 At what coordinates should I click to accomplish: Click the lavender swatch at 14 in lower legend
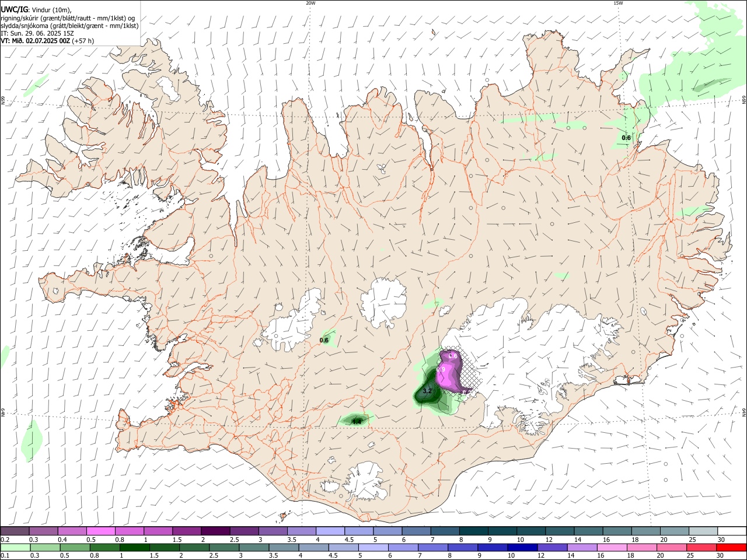coord(581,548)
